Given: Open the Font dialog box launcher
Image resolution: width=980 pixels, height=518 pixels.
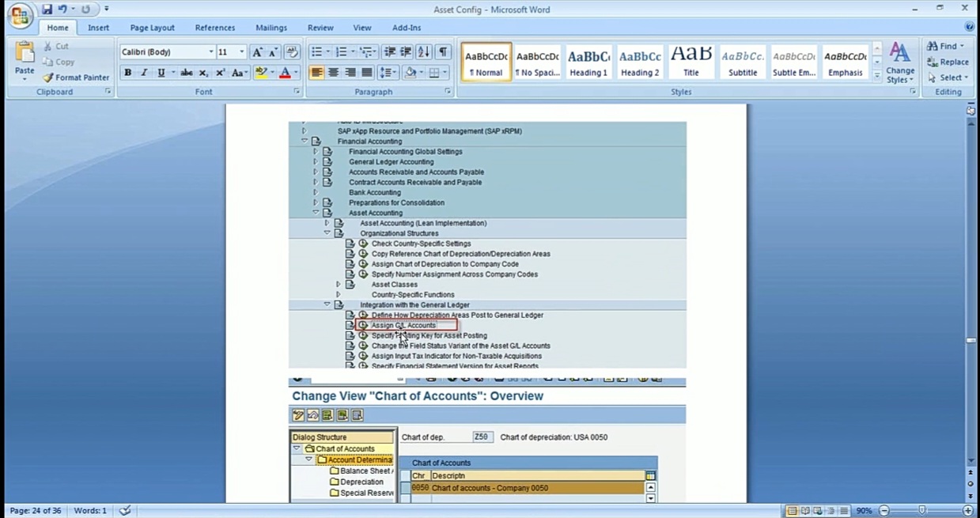Looking at the screenshot, I should (297, 92).
